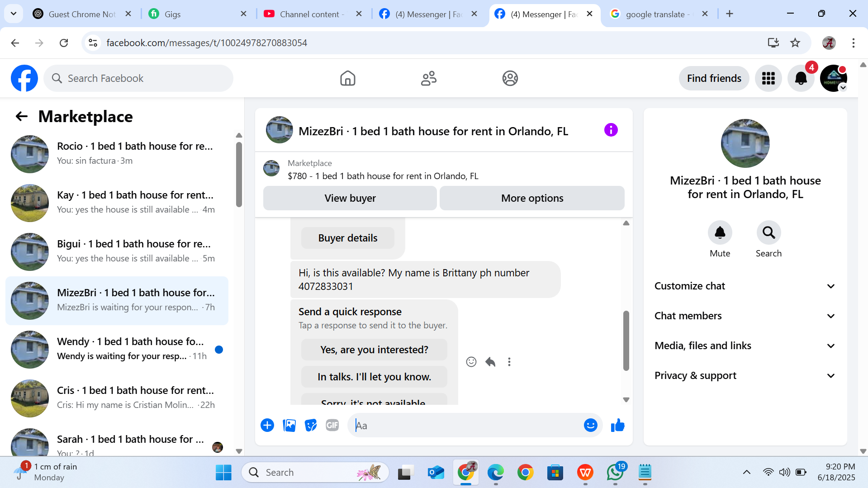The image size is (868, 488).
Task: Click the View buyer button
Action: coord(350,198)
